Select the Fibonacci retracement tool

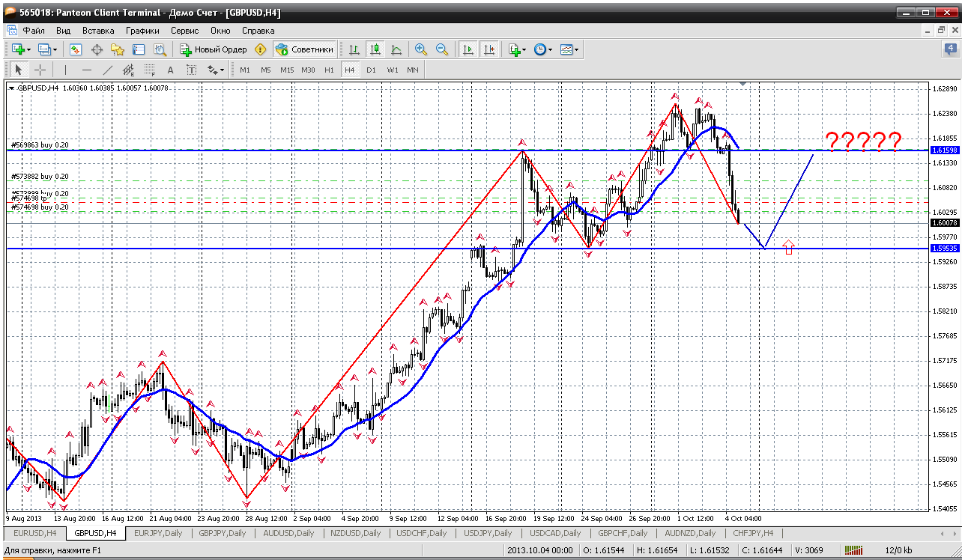coord(149,70)
